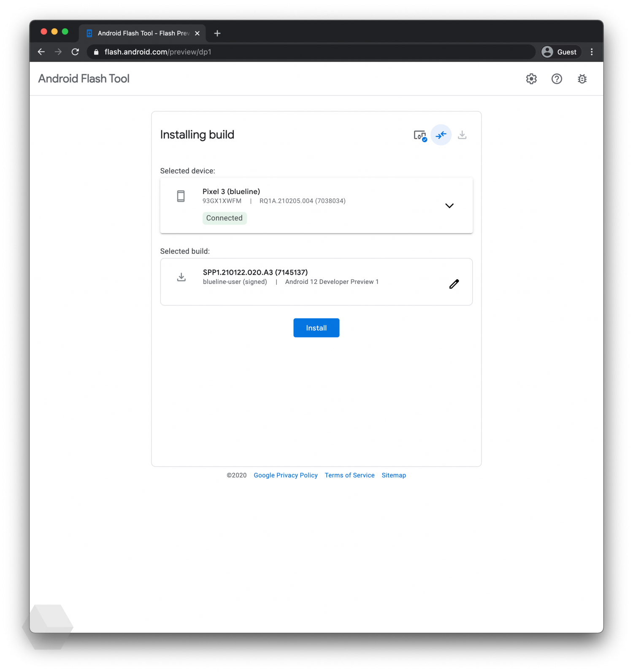The height and width of the screenshot is (672, 633).
Task: Open the Sitemap link
Action: pos(394,475)
